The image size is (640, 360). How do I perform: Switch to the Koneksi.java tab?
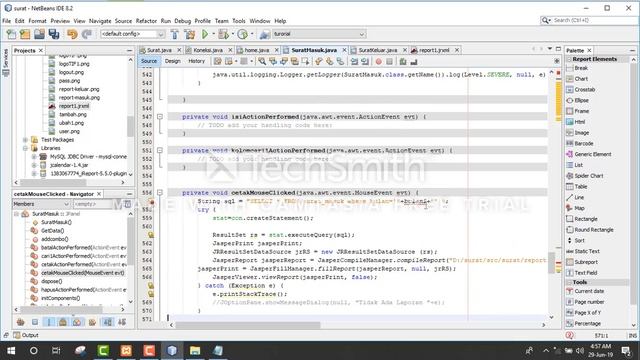coord(208,50)
